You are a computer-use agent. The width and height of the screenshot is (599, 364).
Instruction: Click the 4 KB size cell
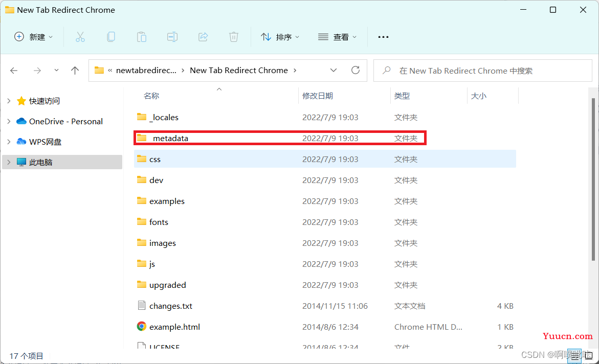[x=505, y=306]
